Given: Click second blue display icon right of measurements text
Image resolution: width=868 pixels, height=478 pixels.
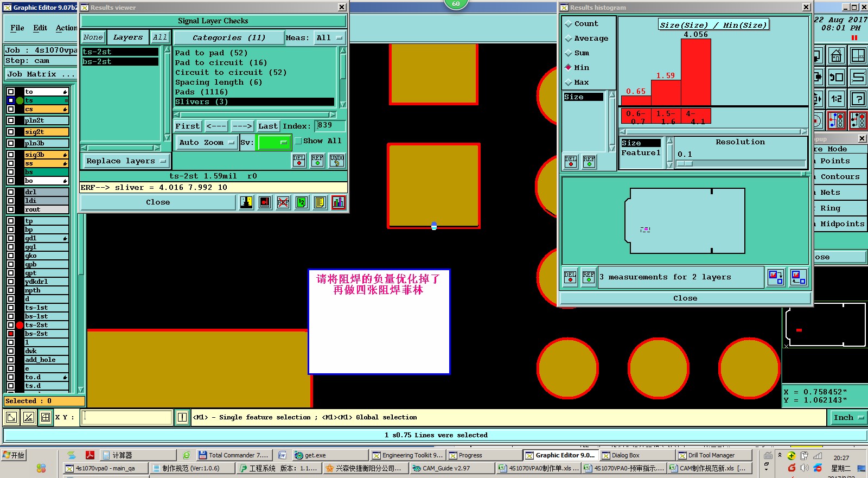Looking at the screenshot, I should click(x=798, y=277).
